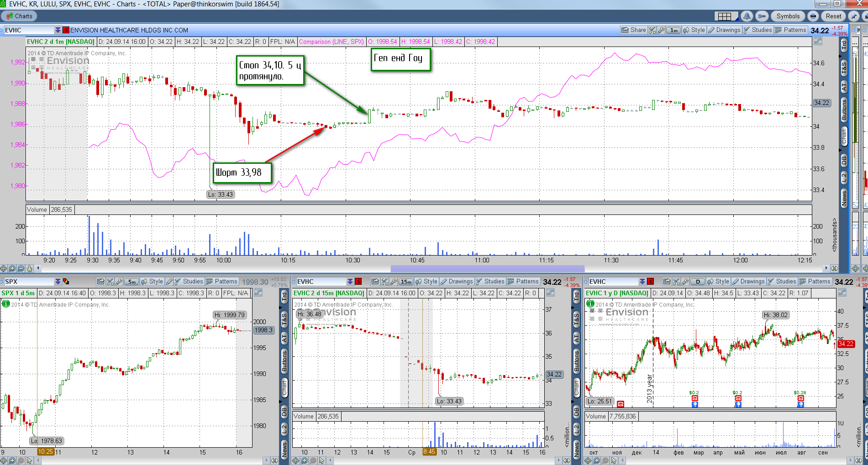Open wrench settings in SPX chart toolbar
868x465 pixels.
119,282
